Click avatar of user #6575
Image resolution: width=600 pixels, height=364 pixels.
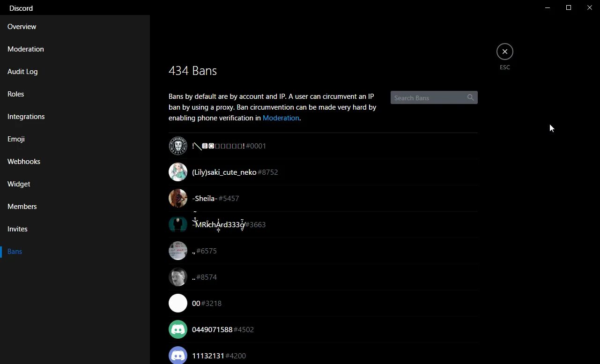(178, 251)
